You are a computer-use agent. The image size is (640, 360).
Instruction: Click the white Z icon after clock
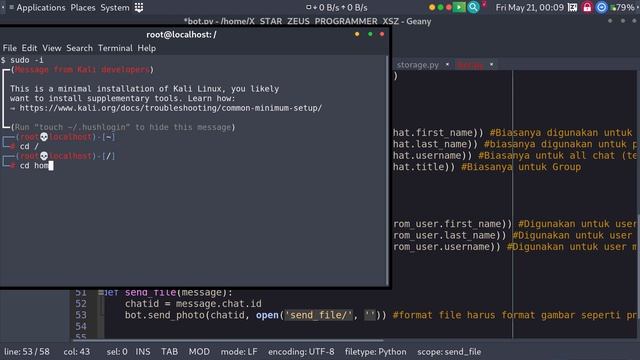(x=573, y=7)
